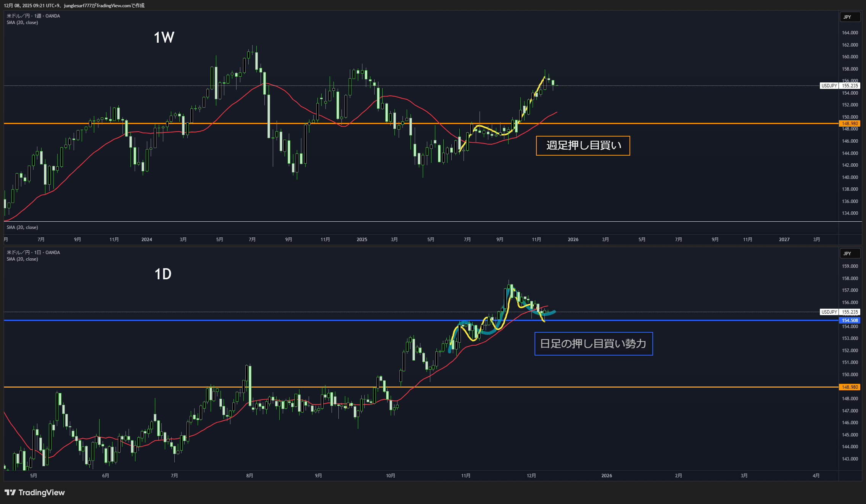Click the 2025 marker on weekly time axis
Screen dimensions: 866x504
point(362,240)
